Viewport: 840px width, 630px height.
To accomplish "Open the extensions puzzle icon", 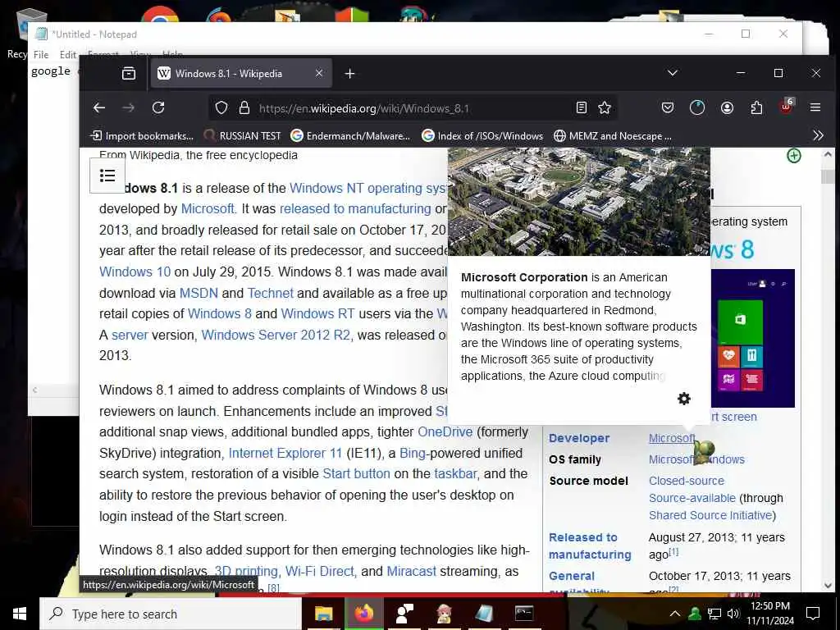I will tap(756, 107).
